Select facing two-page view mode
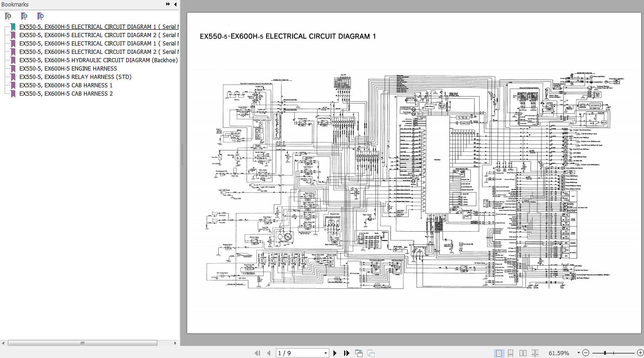The width and height of the screenshot is (644, 358). coord(523,353)
